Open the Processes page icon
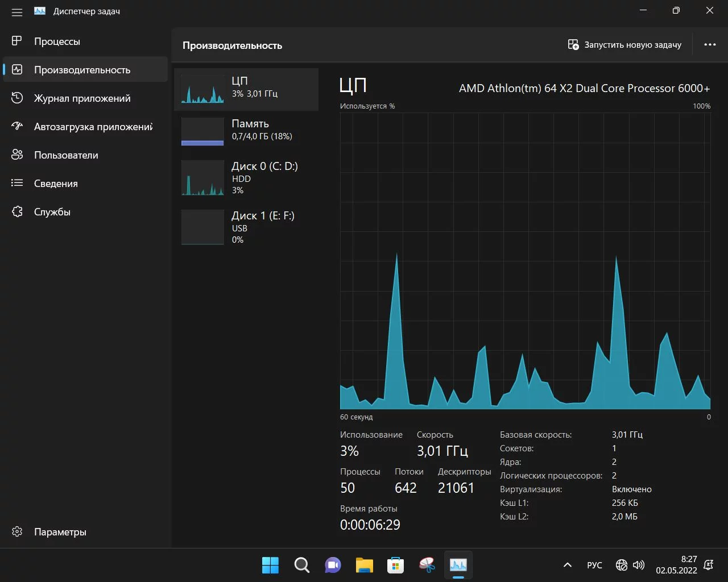The height and width of the screenshot is (582, 728). [17, 41]
